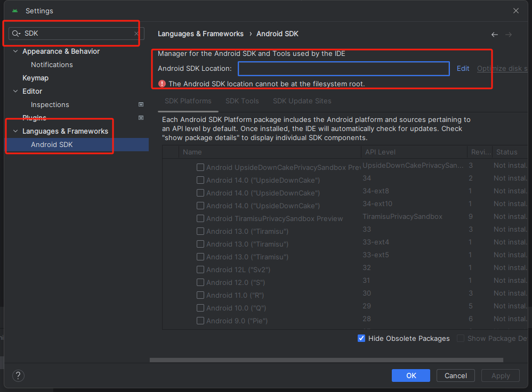Click the Plugins project-level settings icon
The image size is (532, 392).
pyautogui.click(x=141, y=118)
